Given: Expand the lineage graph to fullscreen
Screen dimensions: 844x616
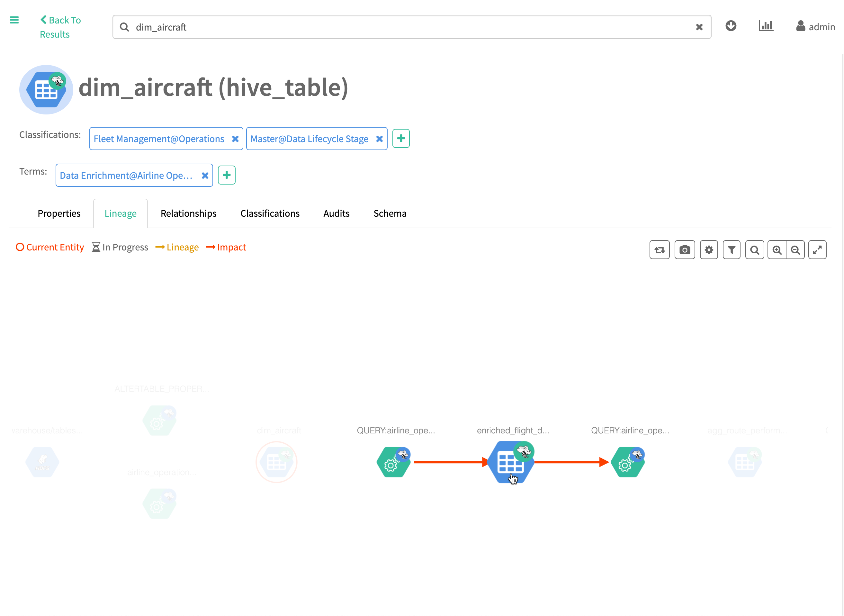Looking at the screenshot, I should pyautogui.click(x=817, y=250).
